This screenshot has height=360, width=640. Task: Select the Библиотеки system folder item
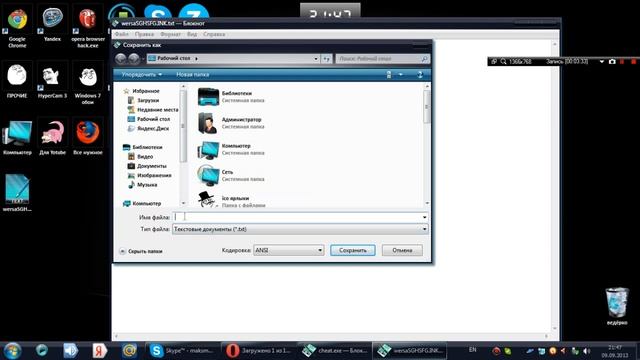tap(231, 97)
